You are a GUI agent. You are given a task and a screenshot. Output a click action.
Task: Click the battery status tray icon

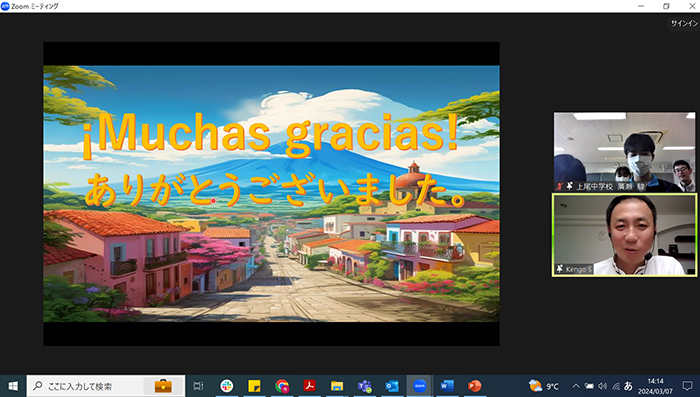point(589,386)
